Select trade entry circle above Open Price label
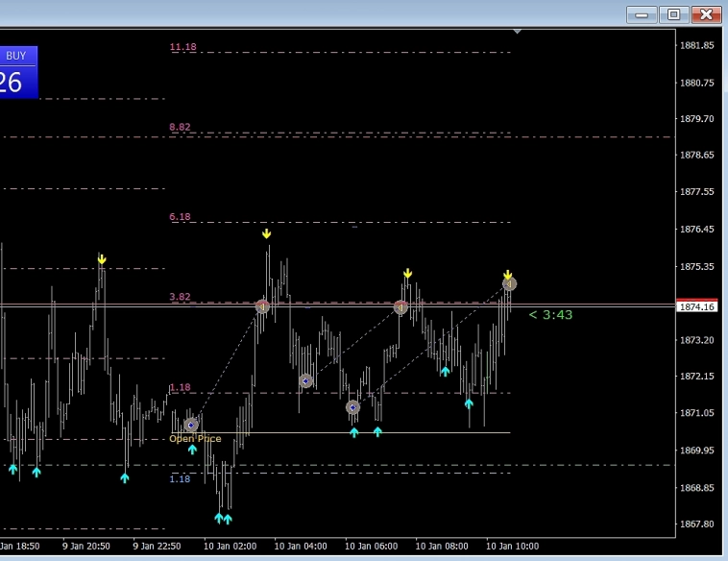The width and height of the screenshot is (728, 561). point(191,425)
